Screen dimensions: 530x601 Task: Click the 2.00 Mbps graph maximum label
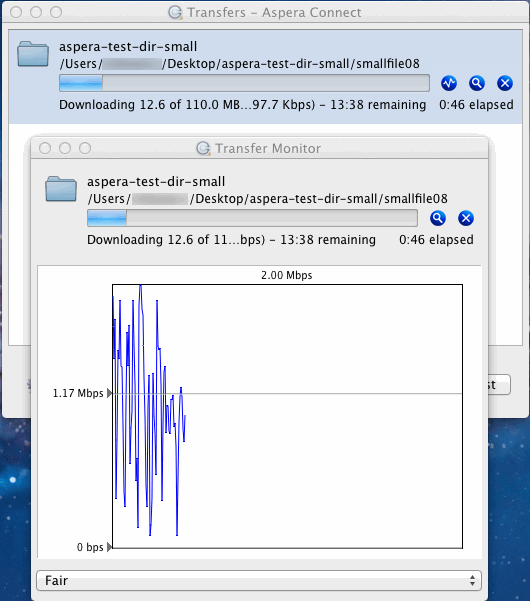pos(287,275)
